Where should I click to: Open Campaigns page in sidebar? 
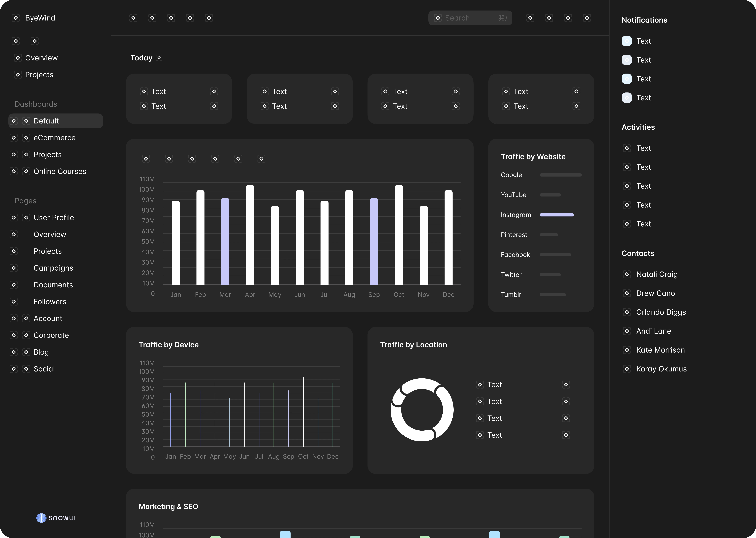tap(53, 268)
